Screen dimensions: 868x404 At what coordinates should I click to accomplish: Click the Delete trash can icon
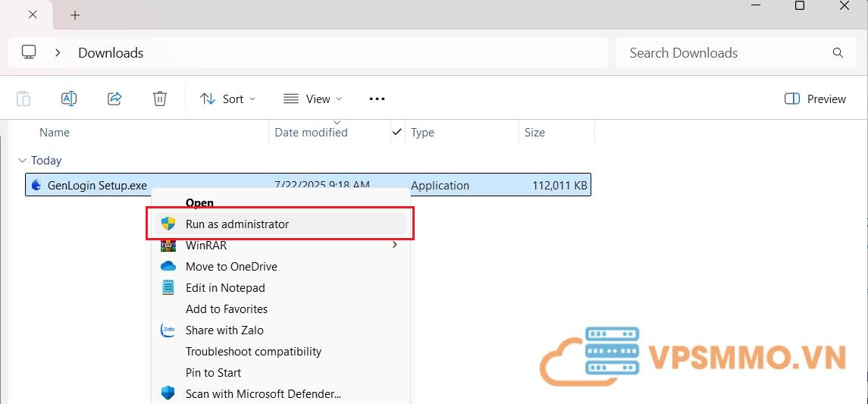pos(160,99)
